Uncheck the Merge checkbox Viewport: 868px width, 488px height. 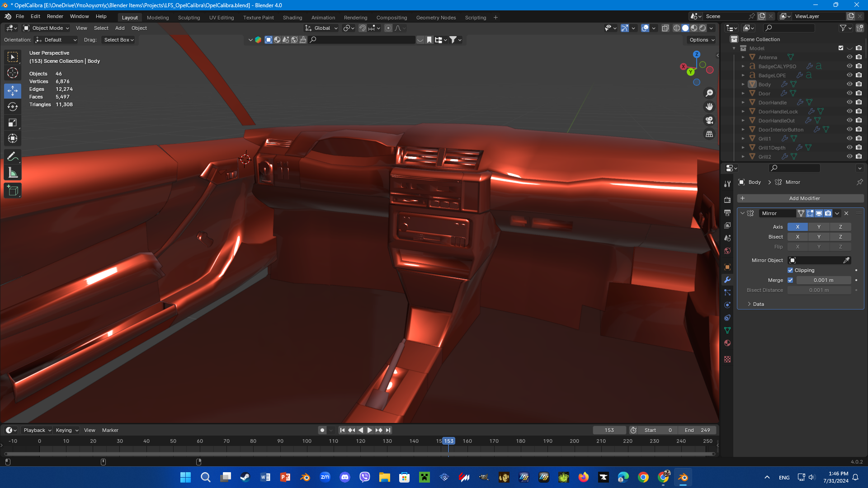coord(790,280)
